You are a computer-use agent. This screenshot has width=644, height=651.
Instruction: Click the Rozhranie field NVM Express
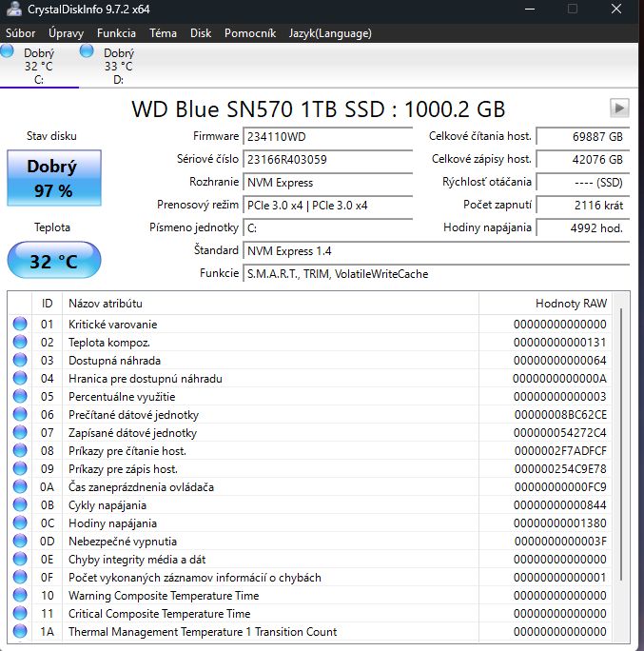(327, 183)
